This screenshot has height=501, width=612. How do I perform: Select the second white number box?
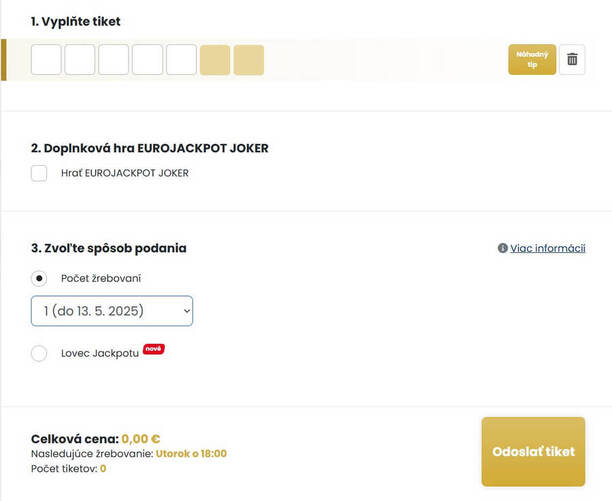80,59
